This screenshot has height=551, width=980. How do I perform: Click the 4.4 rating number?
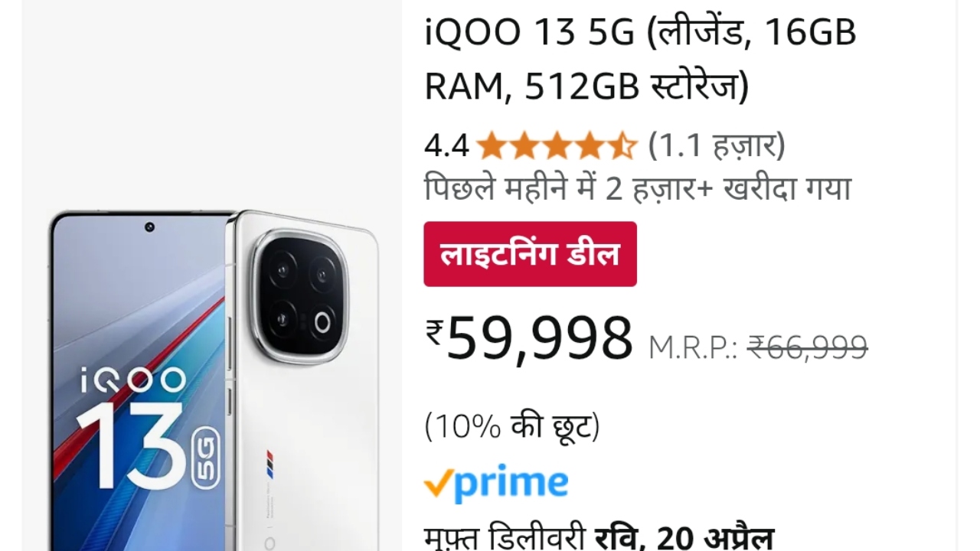click(446, 145)
